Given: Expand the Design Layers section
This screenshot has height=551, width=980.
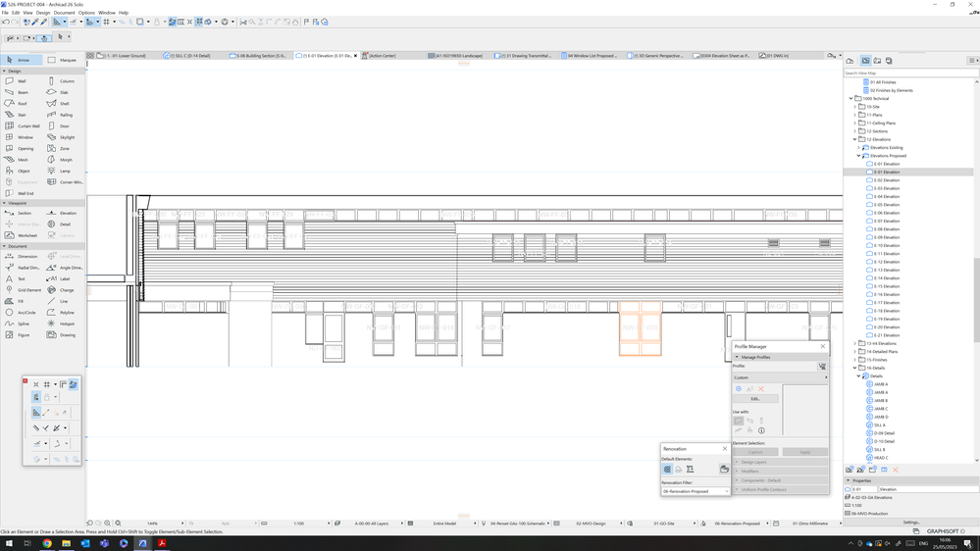Looking at the screenshot, I should coord(780,463).
